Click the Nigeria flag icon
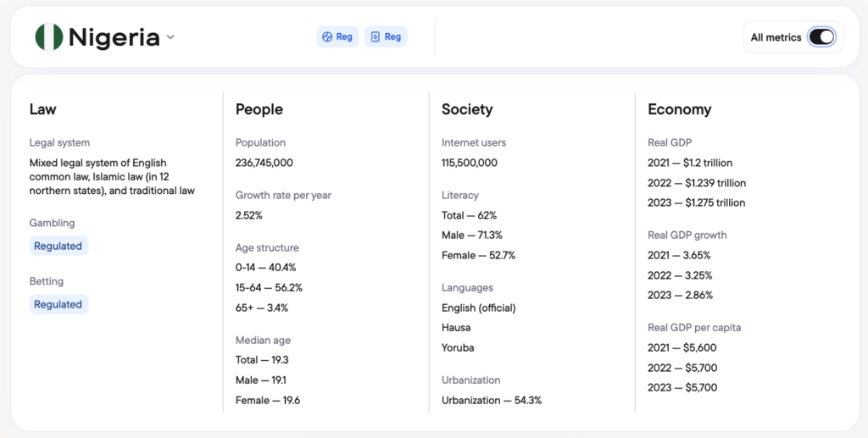 coord(49,37)
